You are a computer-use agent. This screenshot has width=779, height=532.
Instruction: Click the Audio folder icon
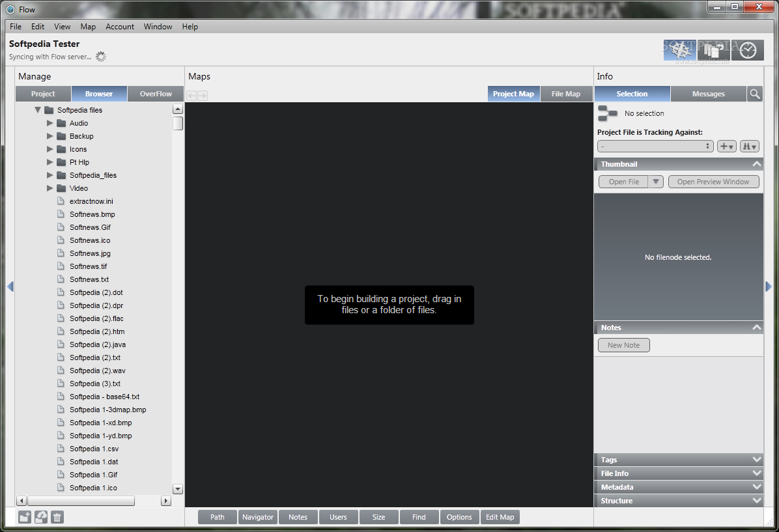[61, 122]
